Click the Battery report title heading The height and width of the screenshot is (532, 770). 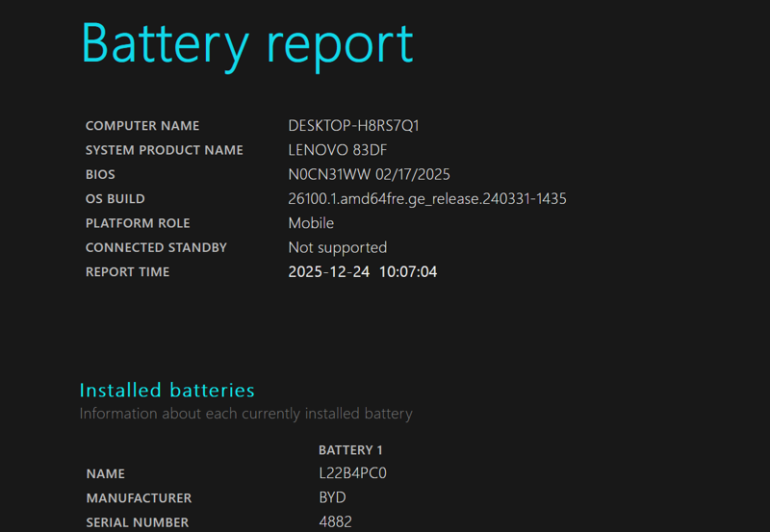[x=246, y=43]
